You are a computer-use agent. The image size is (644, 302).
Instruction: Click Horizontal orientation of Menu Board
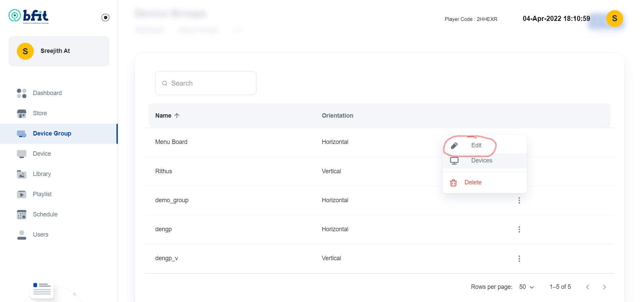[335, 142]
